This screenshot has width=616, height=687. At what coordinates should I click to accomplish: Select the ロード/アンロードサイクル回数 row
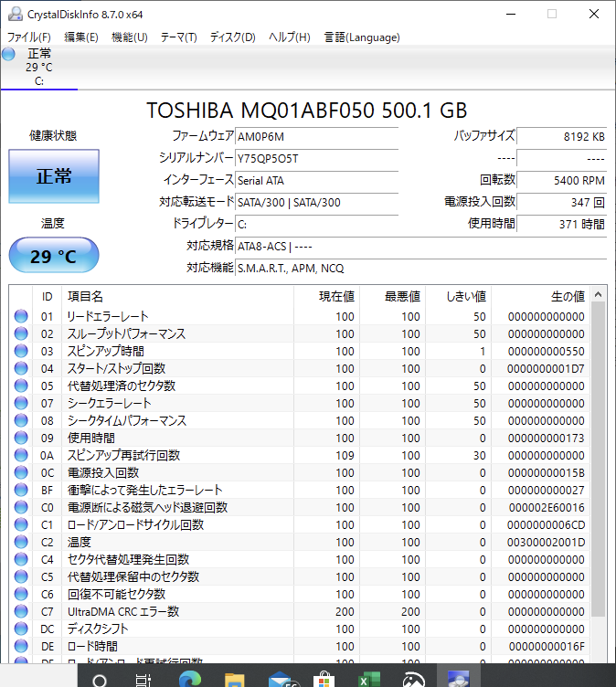[300, 524]
